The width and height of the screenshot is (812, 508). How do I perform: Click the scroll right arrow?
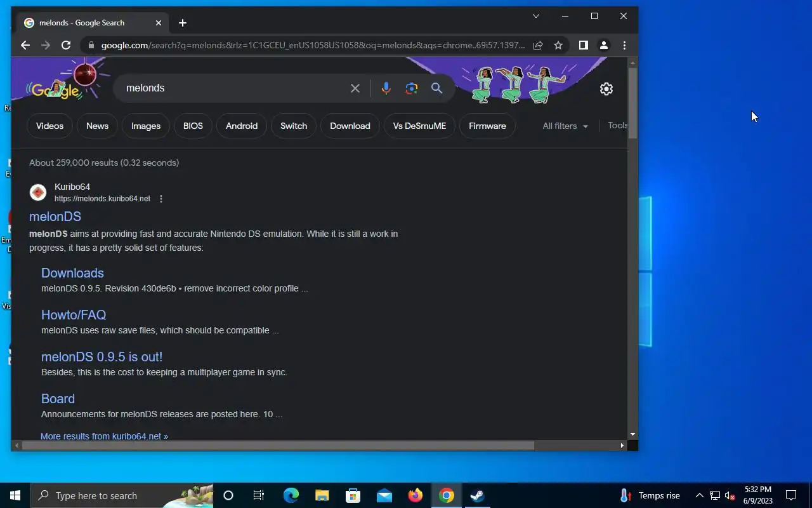(622, 446)
